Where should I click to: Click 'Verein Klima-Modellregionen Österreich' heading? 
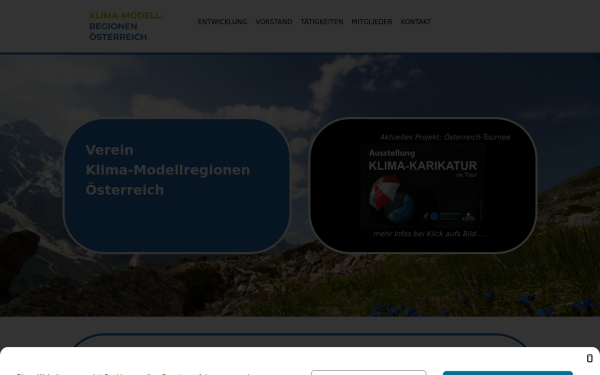tap(168, 170)
